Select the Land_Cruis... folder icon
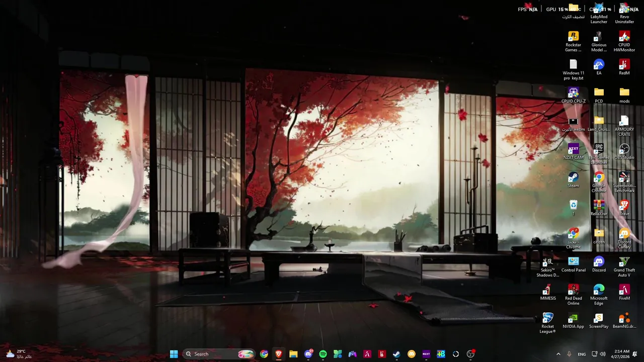This screenshot has height=362, width=644. tap(599, 123)
